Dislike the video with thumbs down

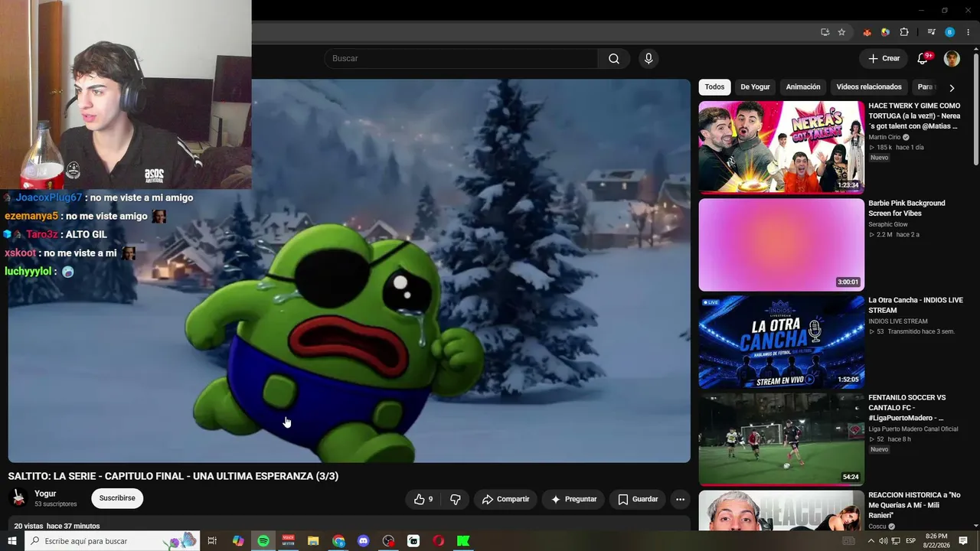pos(456,499)
